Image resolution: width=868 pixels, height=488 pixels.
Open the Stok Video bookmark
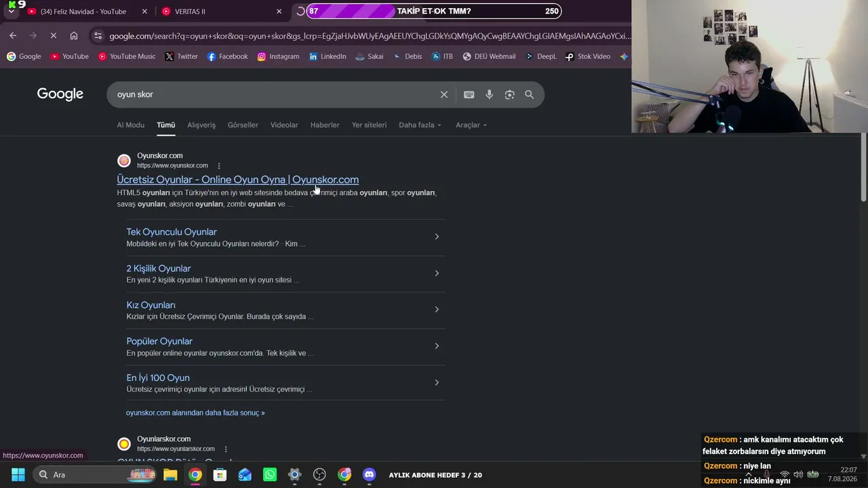click(588, 57)
